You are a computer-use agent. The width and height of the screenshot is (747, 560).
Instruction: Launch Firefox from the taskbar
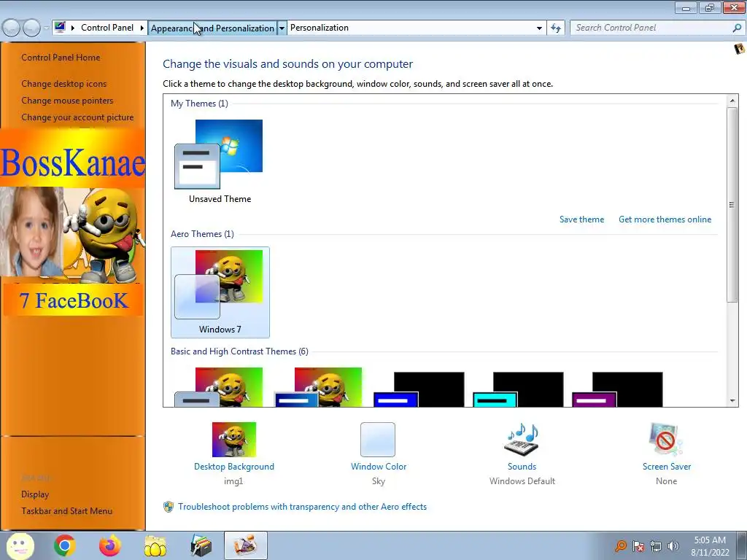[x=110, y=545]
